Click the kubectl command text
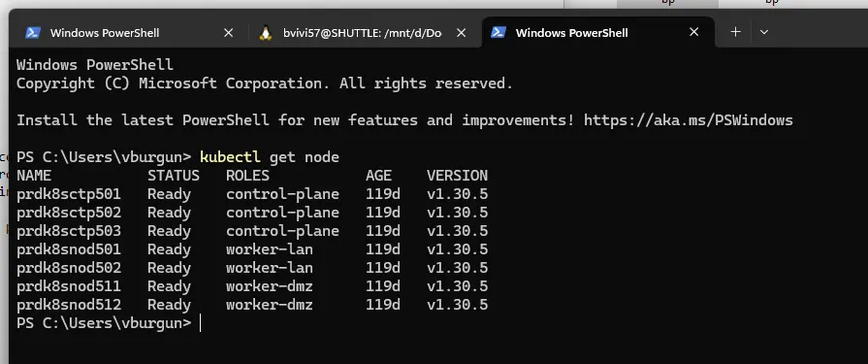Viewport: 868px width, 364px height. [230, 157]
